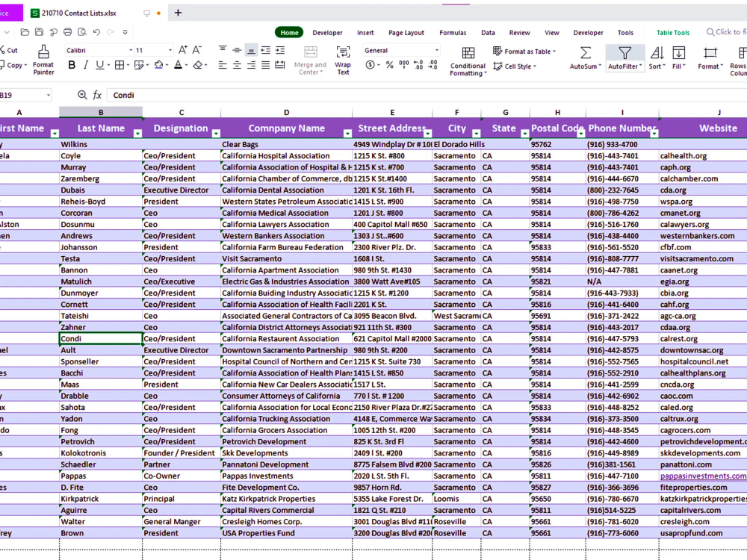
Task: Open the font name Calibri dropdown
Action: coord(131,50)
